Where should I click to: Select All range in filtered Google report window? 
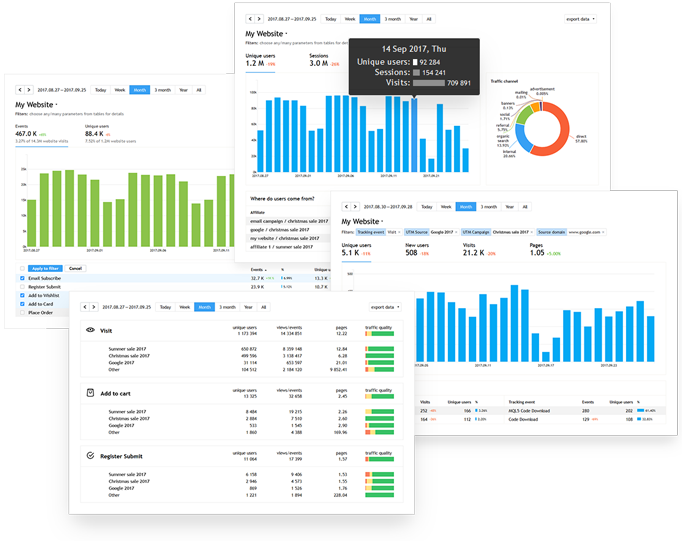(x=525, y=207)
